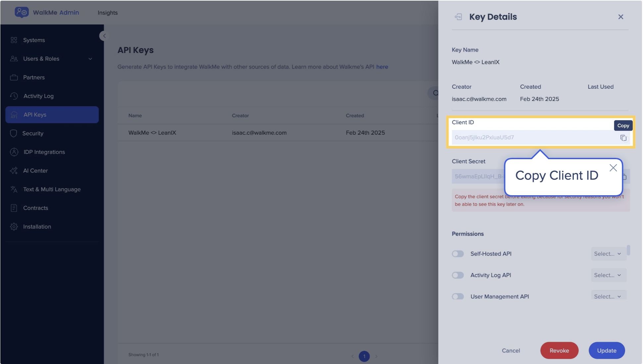This screenshot has height=364, width=643.
Task: Open the Insights menu item
Action: pos(108,13)
